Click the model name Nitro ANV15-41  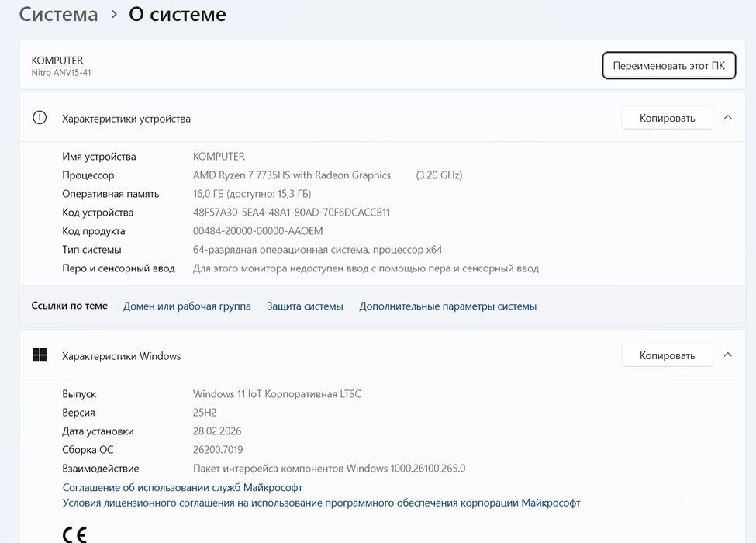[x=61, y=73]
